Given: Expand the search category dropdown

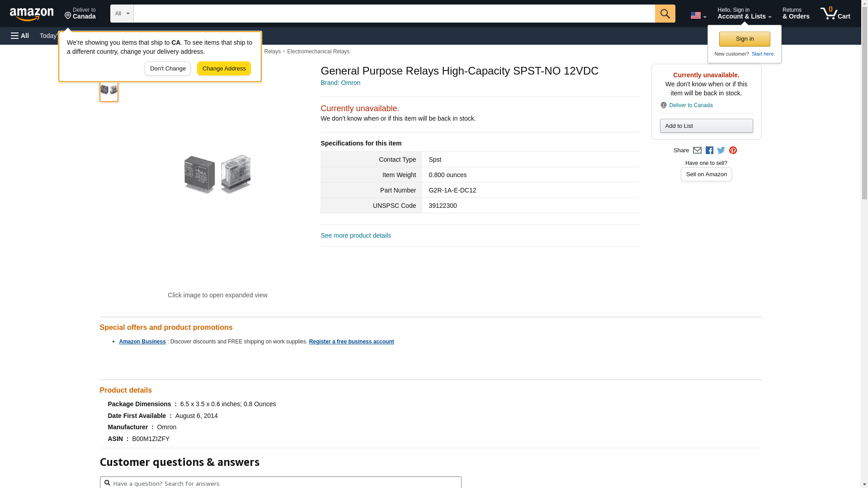Looking at the screenshot, I should pos(122,14).
